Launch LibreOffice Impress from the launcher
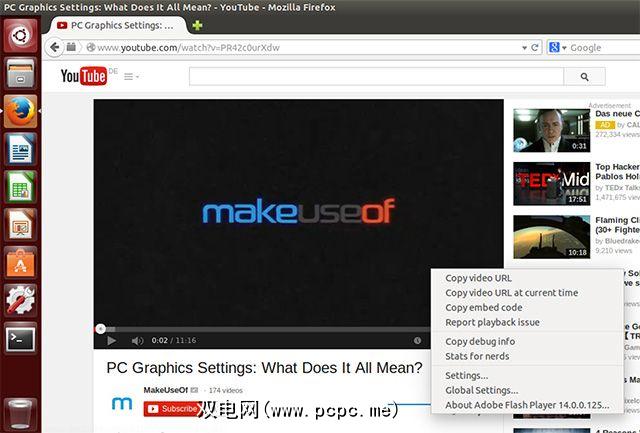This screenshot has width=640, height=433. [x=20, y=224]
